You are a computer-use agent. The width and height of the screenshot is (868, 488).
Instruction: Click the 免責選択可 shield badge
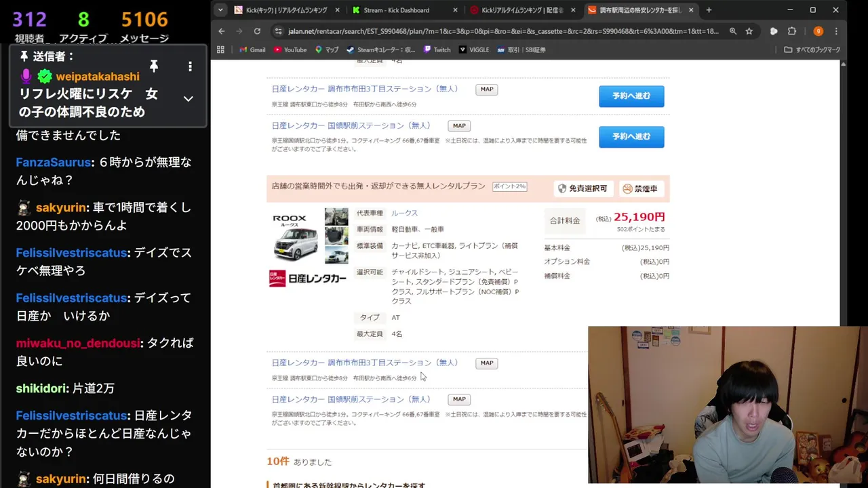click(x=584, y=188)
